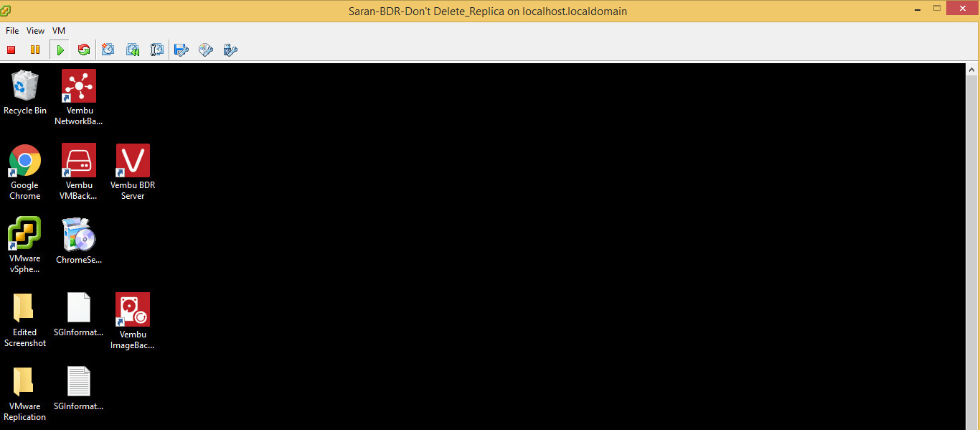The height and width of the screenshot is (430, 980).
Task: Take a snapshot of the virtual machine
Action: [108, 50]
